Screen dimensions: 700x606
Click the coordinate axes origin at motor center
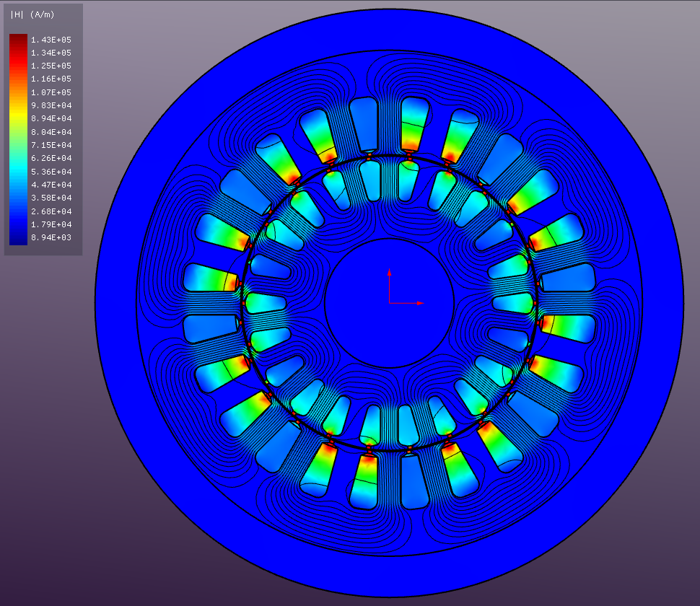point(390,303)
